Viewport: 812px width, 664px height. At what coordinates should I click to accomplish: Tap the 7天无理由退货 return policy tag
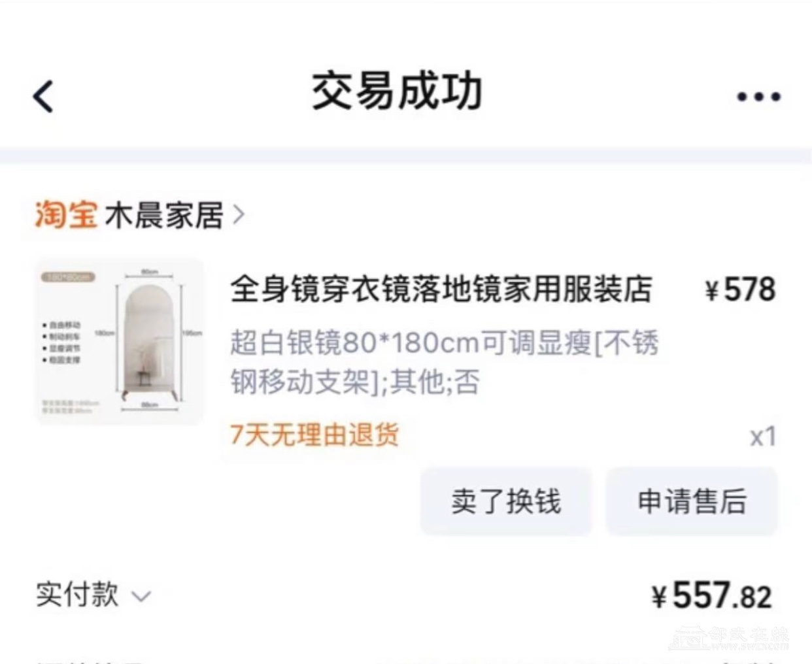[x=314, y=435]
